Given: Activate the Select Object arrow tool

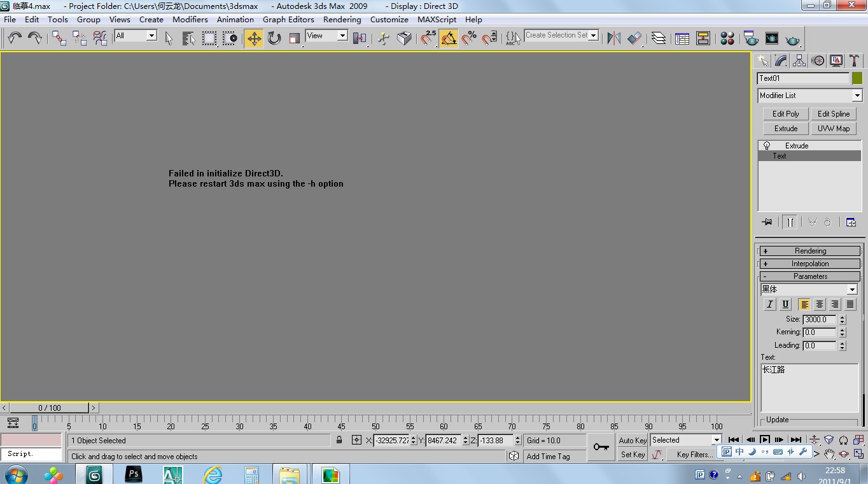Looking at the screenshot, I should pyautogui.click(x=169, y=38).
